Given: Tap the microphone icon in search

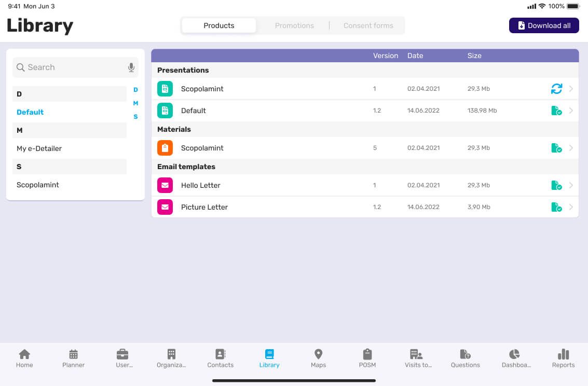Looking at the screenshot, I should (x=131, y=67).
